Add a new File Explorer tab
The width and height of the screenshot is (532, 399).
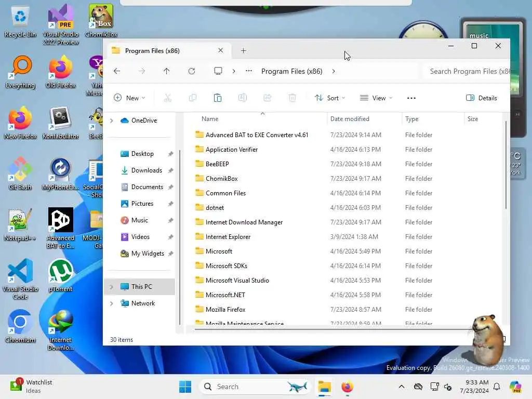click(x=243, y=51)
